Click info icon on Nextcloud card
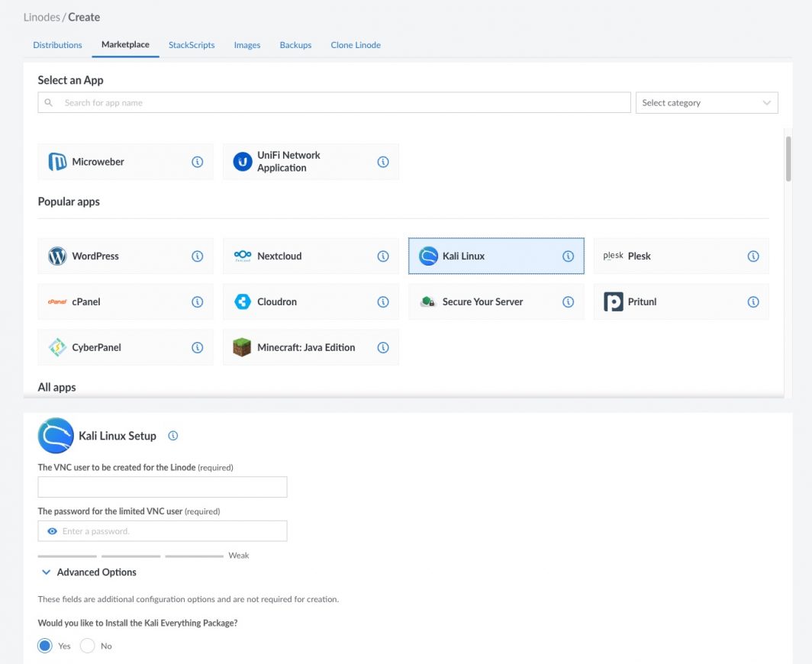Viewport: 812px width, 664px height. pyautogui.click(x=383, y=256)
